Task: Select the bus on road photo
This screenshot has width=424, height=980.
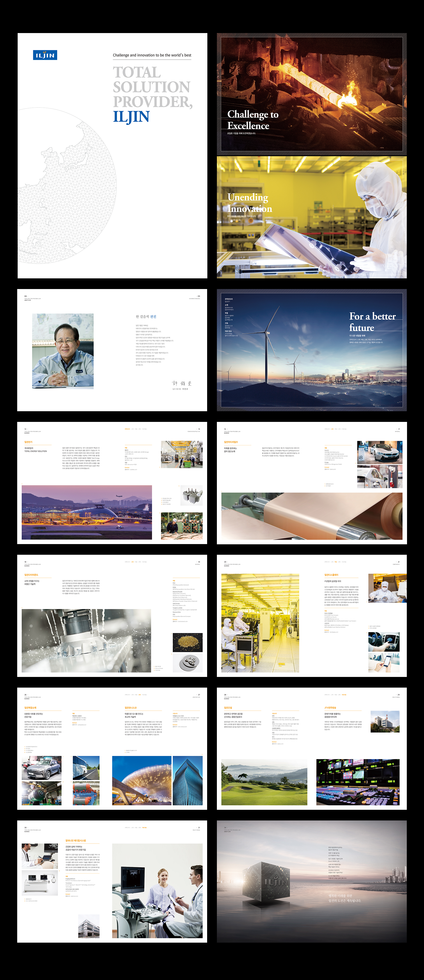Action: click(86, 768)
